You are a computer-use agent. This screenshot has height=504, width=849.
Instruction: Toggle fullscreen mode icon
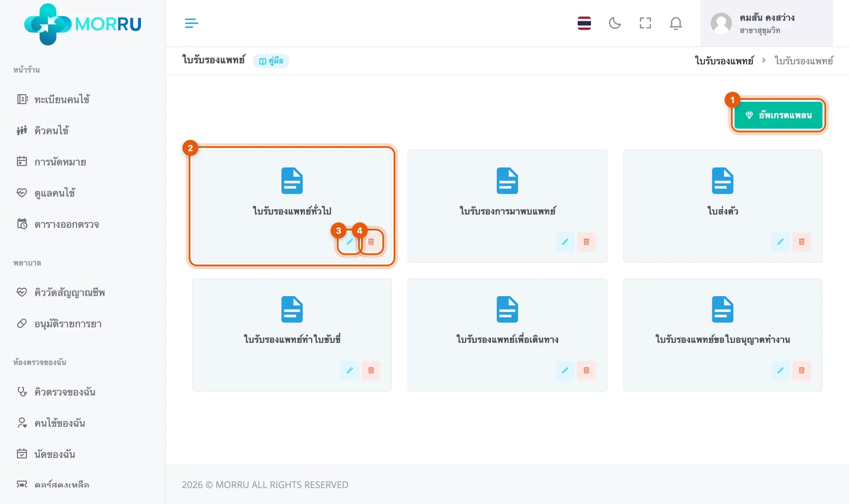click(645, 23)
